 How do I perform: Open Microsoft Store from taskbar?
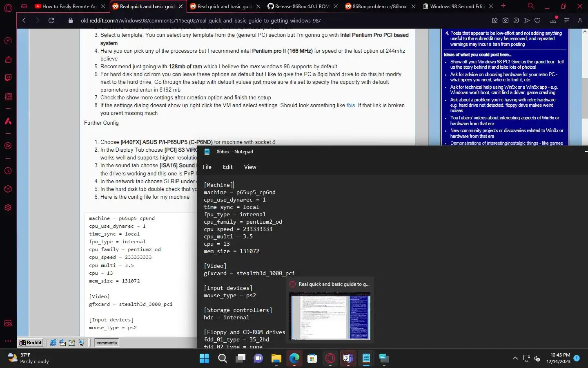click(x=312, y=359)
